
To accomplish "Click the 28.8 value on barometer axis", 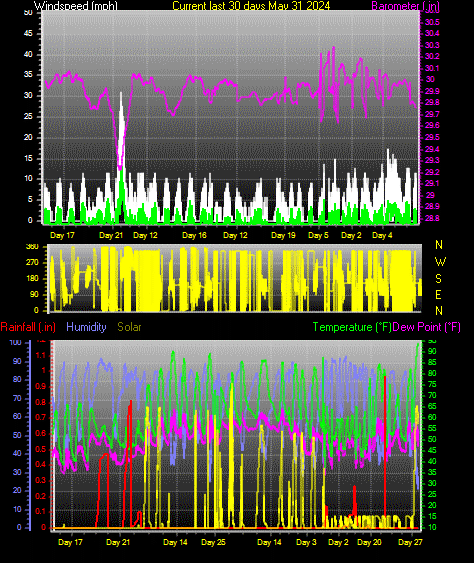I will 432,218.
